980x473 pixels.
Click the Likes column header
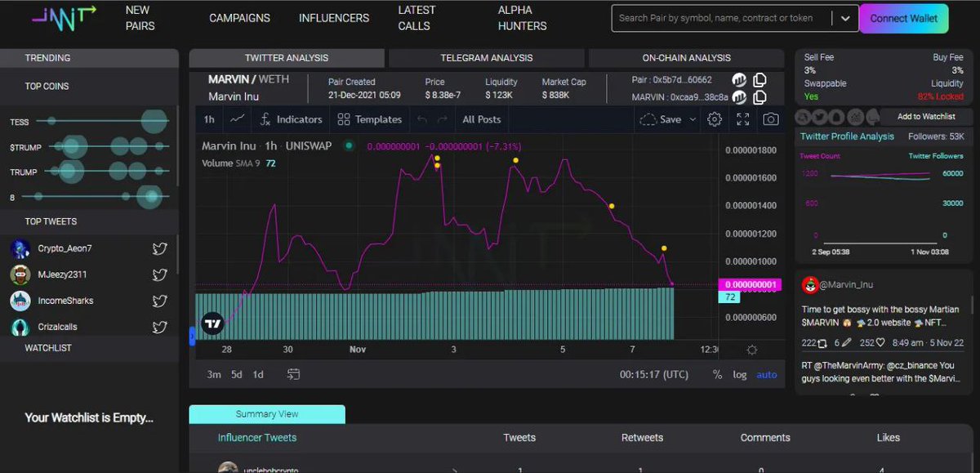coord(889,438)
